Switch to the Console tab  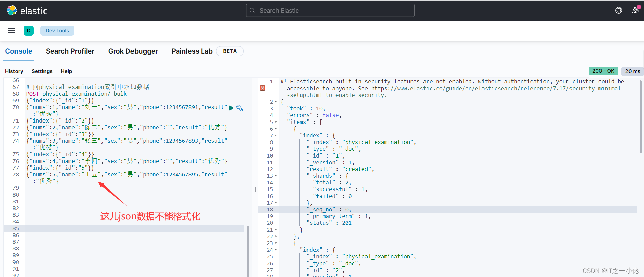click(x=19, y=51)
